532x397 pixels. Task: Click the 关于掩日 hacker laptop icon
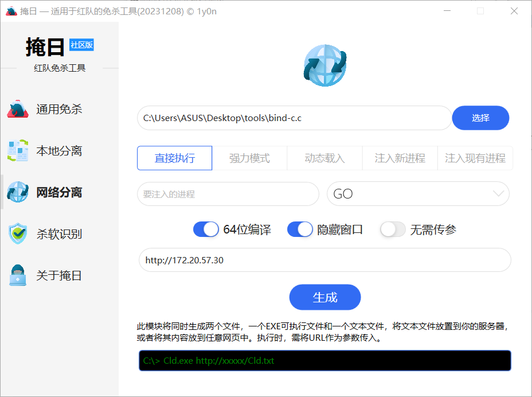[18, 275]
